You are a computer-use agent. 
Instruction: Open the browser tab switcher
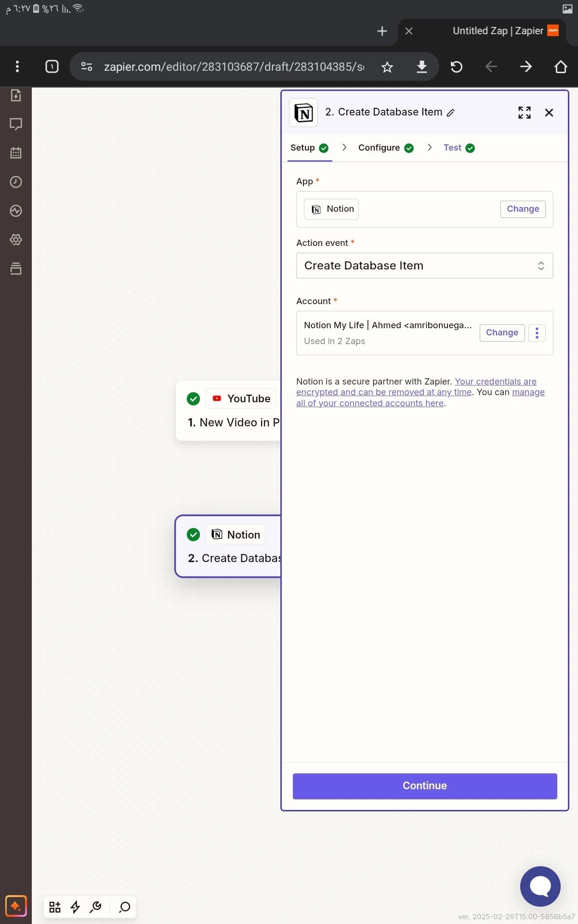point(52,66)
